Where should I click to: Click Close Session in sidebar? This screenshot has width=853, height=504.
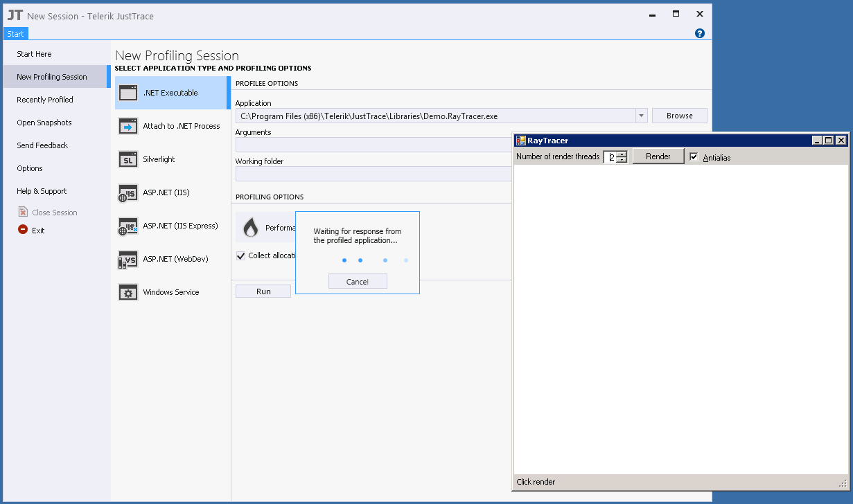55,213
